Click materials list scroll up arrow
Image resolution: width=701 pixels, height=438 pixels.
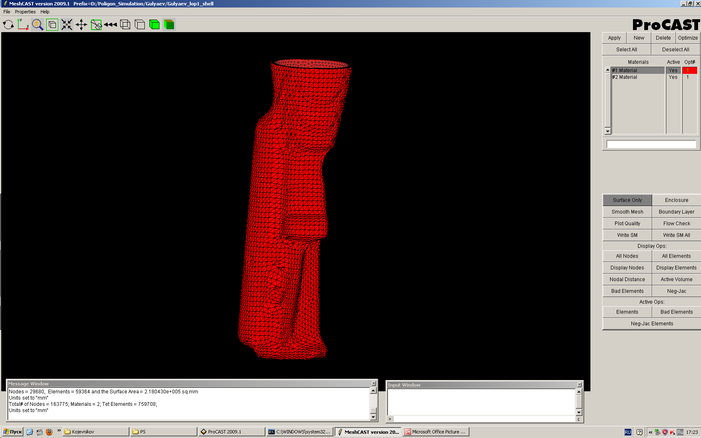[x=608, y=70]
